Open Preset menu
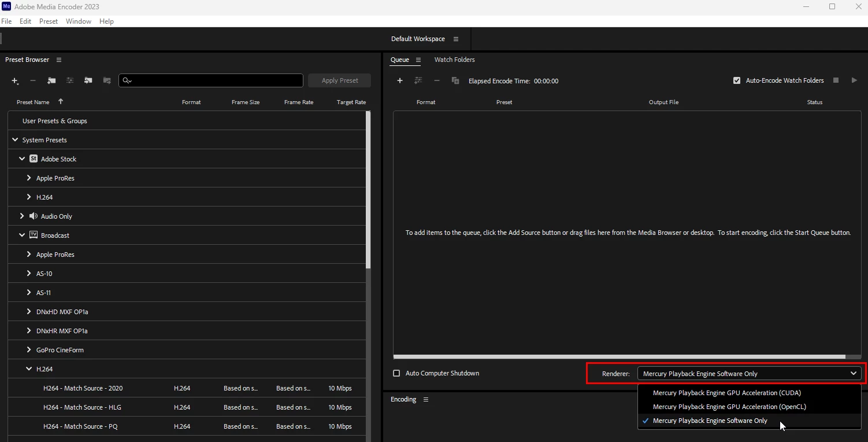 [x=49, y=21]
